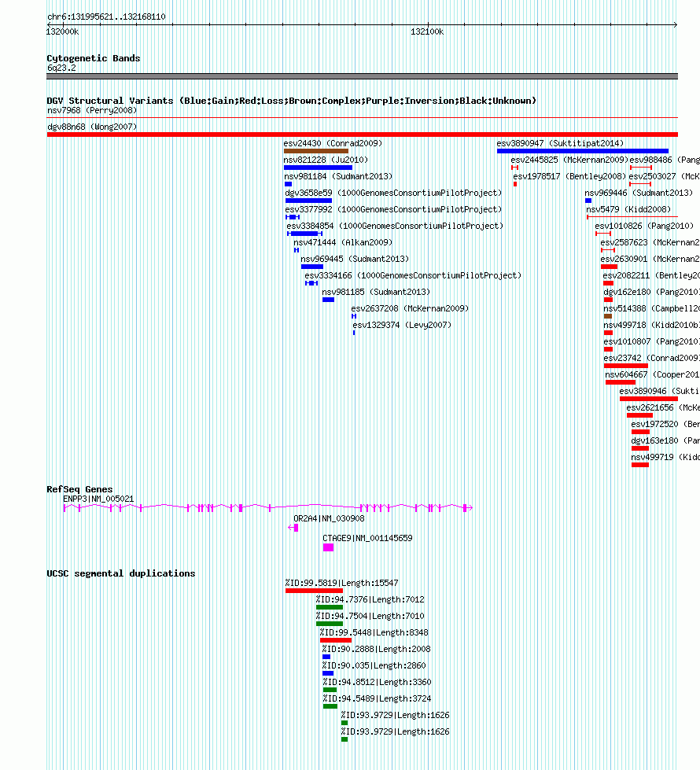Open esv2637208 (McKernan2009) label
This screenshot has width=700, height=770.
tap(410, 308)
